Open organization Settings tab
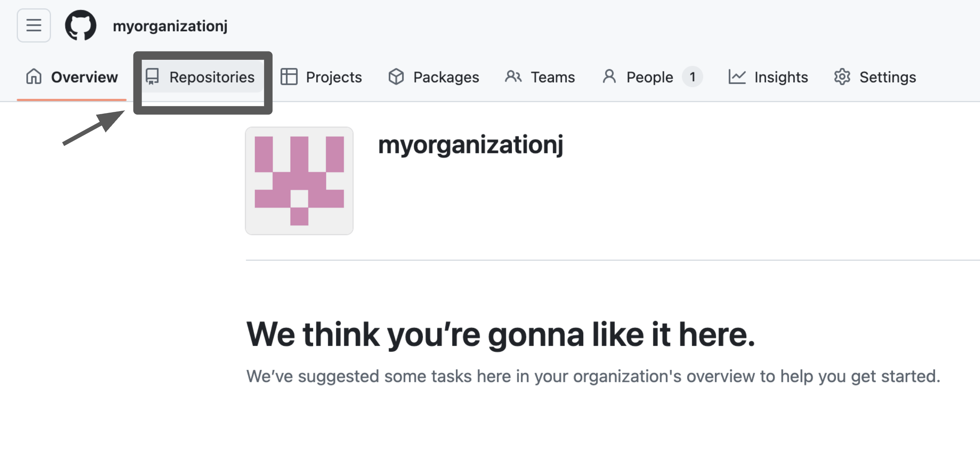This screenshot has height=458, width=980. click(875, 77)
